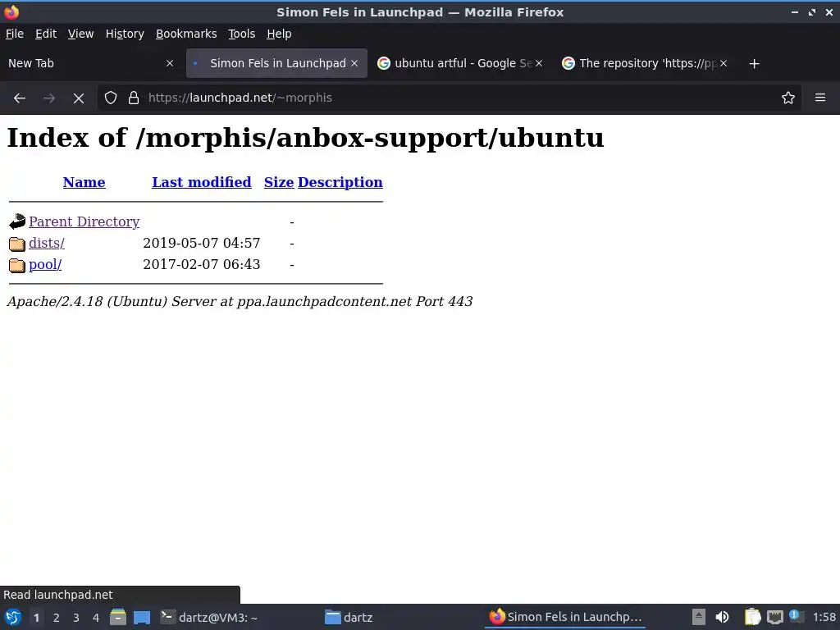The image size is (840, 630).
Task: Switch to workspace 1
Action: click(36, 618)
